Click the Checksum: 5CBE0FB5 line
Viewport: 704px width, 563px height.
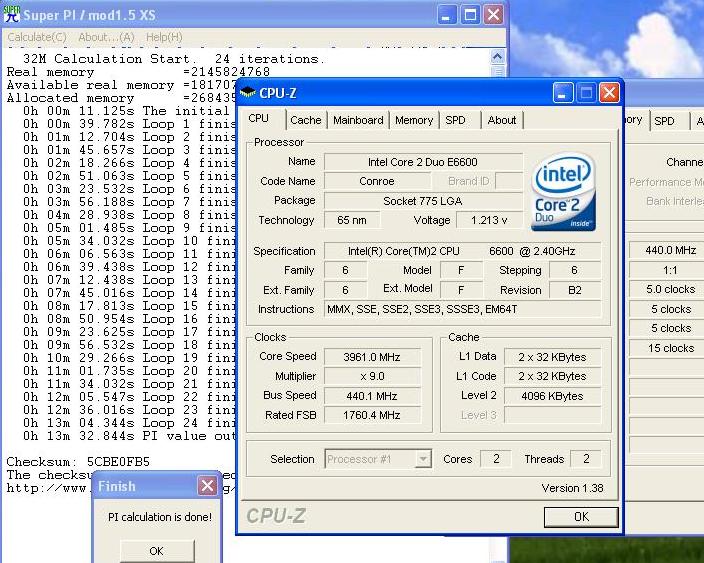tap(78, 462)
